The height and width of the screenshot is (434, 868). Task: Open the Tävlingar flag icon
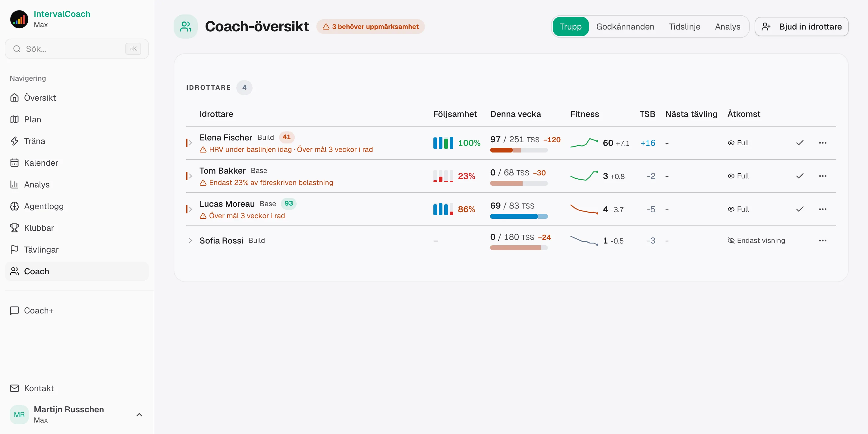(14, 250)
